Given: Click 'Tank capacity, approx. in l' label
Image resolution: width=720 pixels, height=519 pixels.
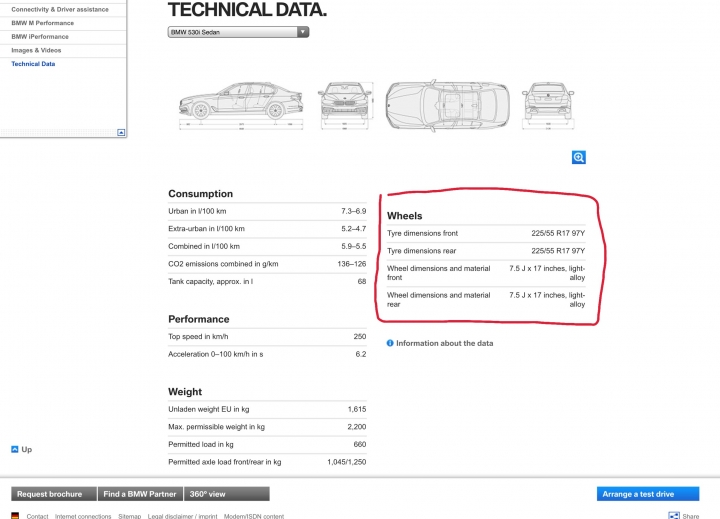Looking at the screenshot, I should (210, 282).
